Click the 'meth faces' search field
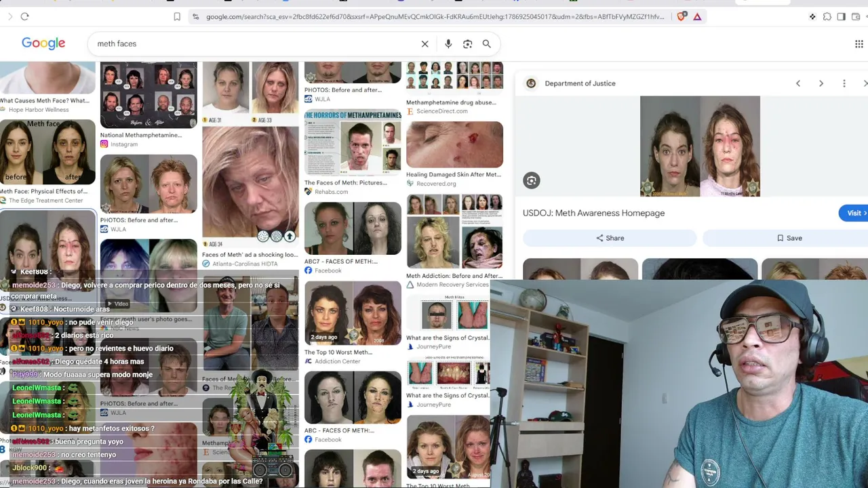The height and width of the screenshot is (488, 868). tap(254, 44)
